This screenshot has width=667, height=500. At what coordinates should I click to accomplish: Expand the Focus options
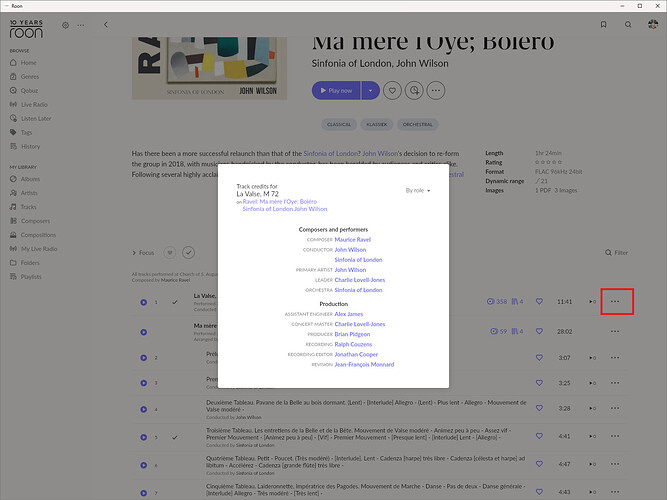point(143,253)
